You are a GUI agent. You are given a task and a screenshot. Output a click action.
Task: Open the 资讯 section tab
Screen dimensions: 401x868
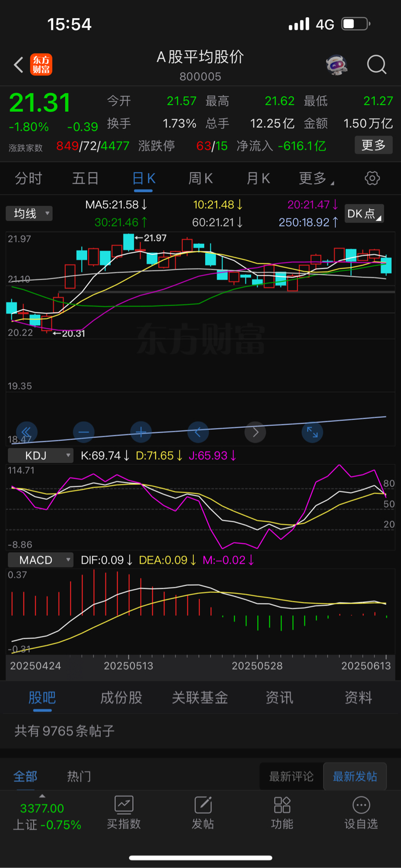click(279, 698)
